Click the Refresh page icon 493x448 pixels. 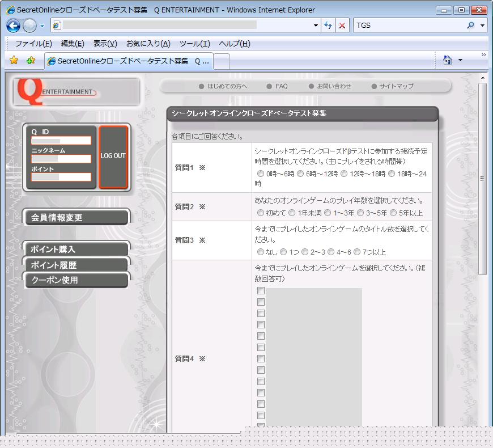pyautogui.click(x=328, y=26)
